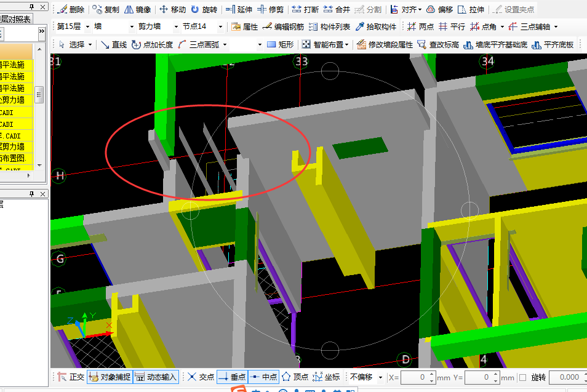
Task: Show the 构件列表 component list
Action: click(x=330, y=26)
